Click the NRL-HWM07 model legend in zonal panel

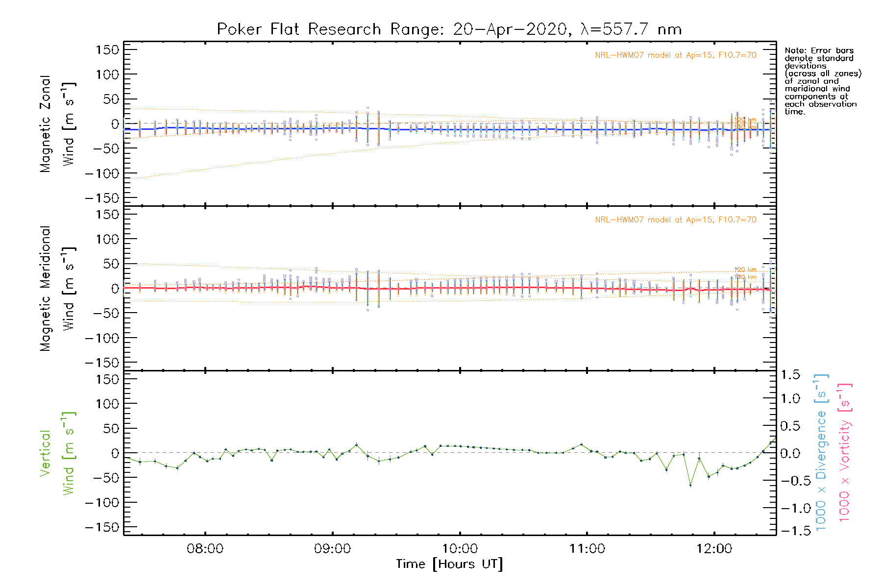coord(676,55)
